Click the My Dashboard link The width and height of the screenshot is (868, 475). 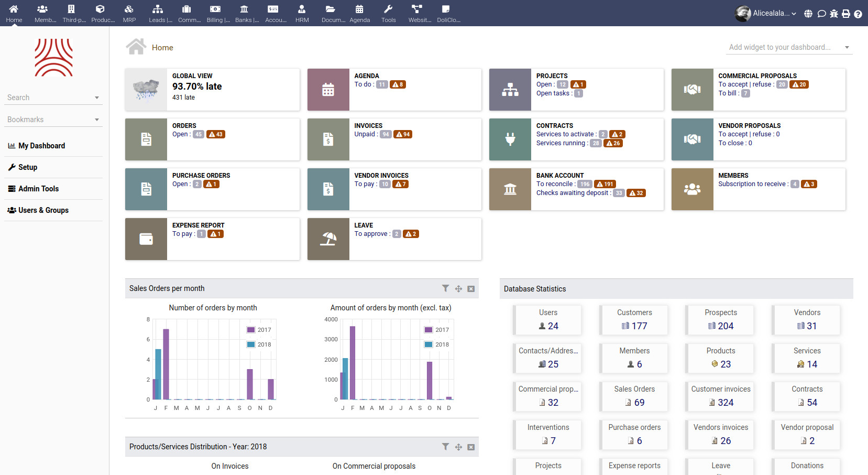tap(41, 146)
